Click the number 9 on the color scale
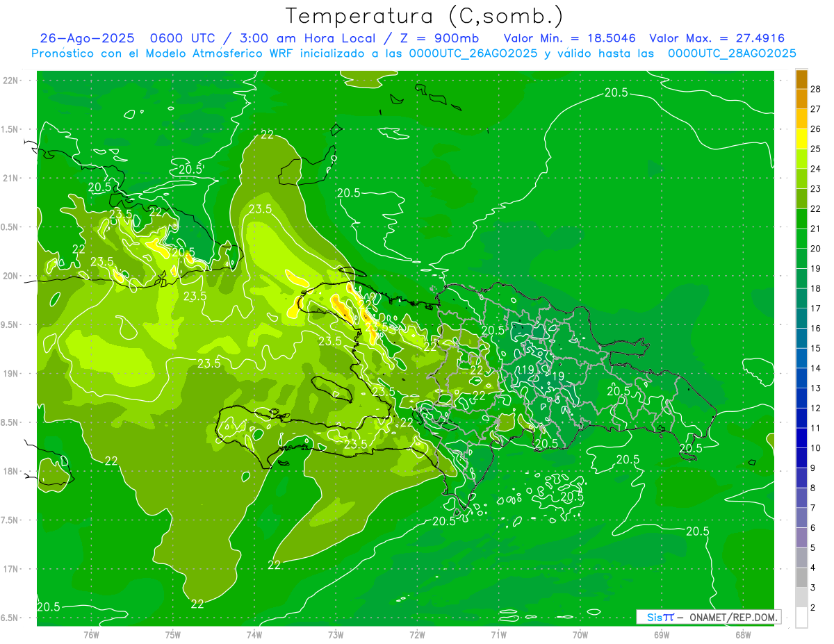 click(813, 468)
